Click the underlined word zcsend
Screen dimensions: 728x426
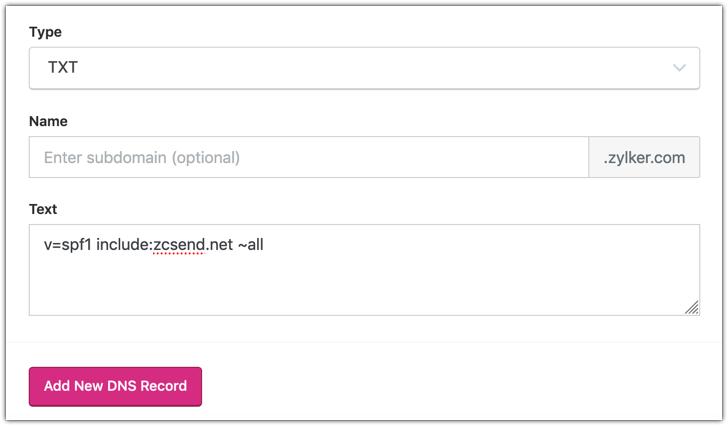click(x=178, y=245)
